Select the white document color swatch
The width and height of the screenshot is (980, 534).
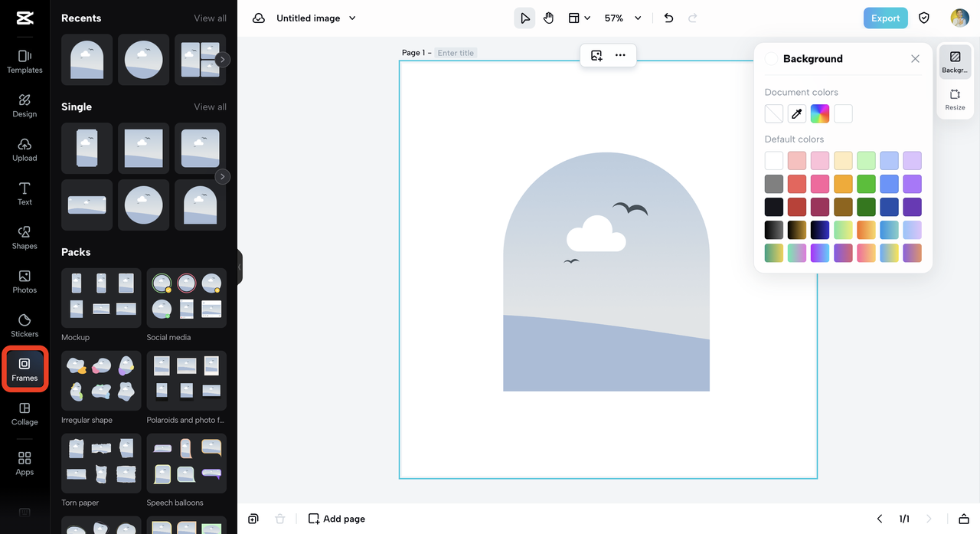coord(843,114)
